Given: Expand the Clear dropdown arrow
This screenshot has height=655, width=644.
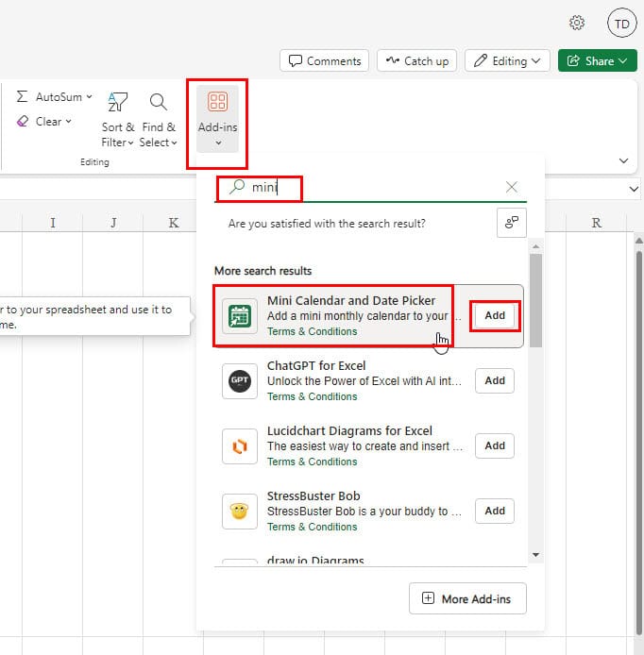Looking at the screenshot, I should point(69,121).
